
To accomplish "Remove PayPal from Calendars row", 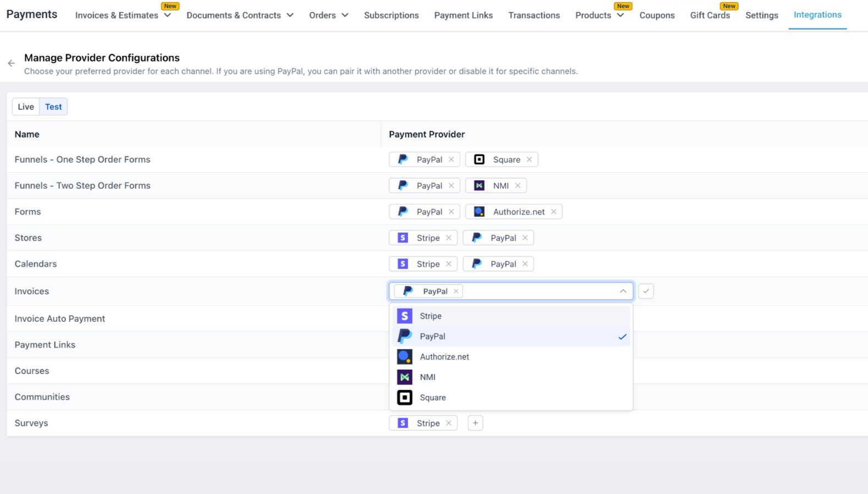I will tap(525, 264).
